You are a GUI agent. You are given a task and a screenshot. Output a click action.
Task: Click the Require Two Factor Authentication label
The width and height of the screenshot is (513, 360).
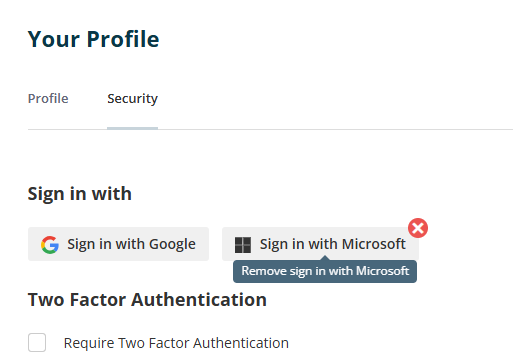pos(176,343)
